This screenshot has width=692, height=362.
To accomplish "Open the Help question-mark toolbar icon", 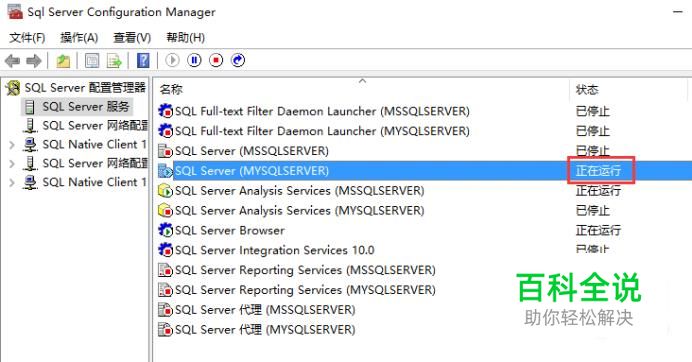I will pyautogui.click(x=143, y=60).
